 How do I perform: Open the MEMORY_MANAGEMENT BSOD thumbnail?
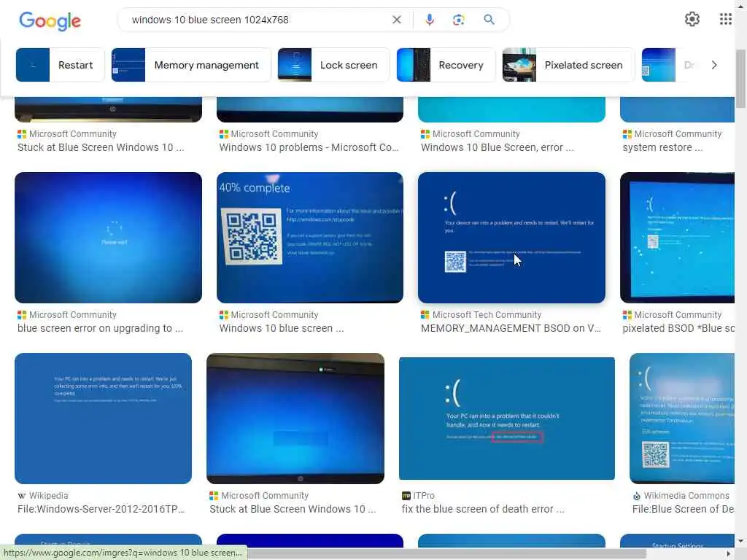tap(511, 238)
